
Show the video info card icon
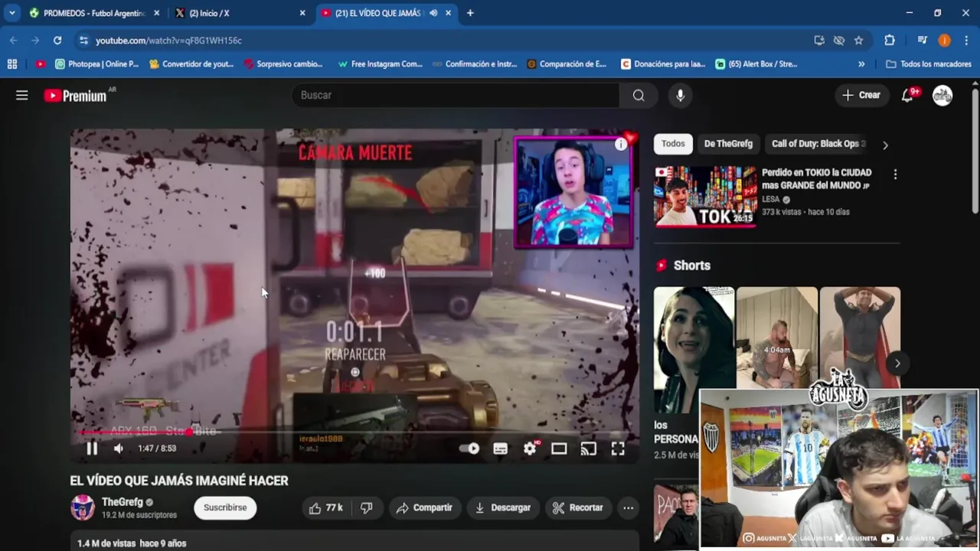click(x=620, y=145)
